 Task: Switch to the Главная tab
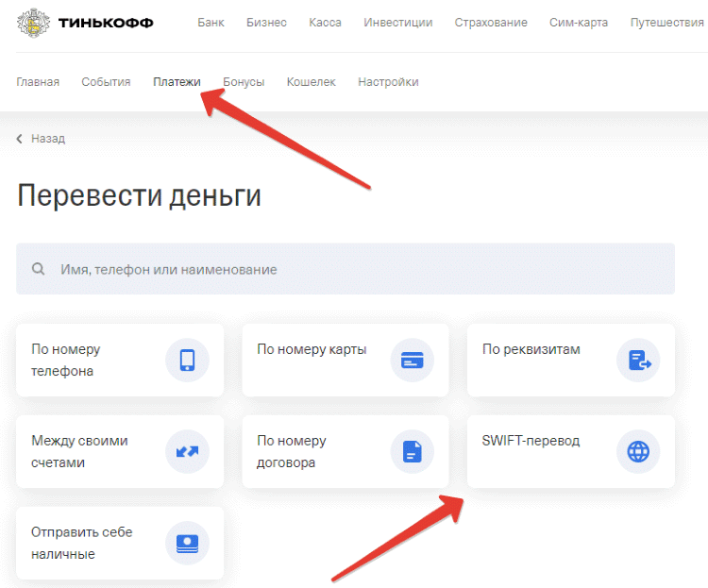pos(38,82)
